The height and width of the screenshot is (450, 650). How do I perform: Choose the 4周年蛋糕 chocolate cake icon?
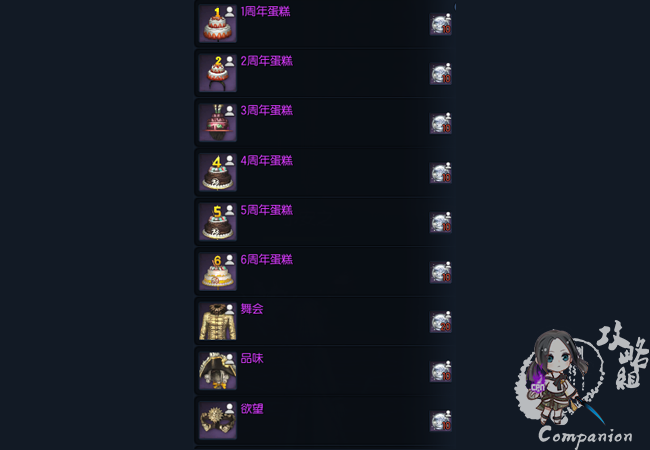[218, 172]
